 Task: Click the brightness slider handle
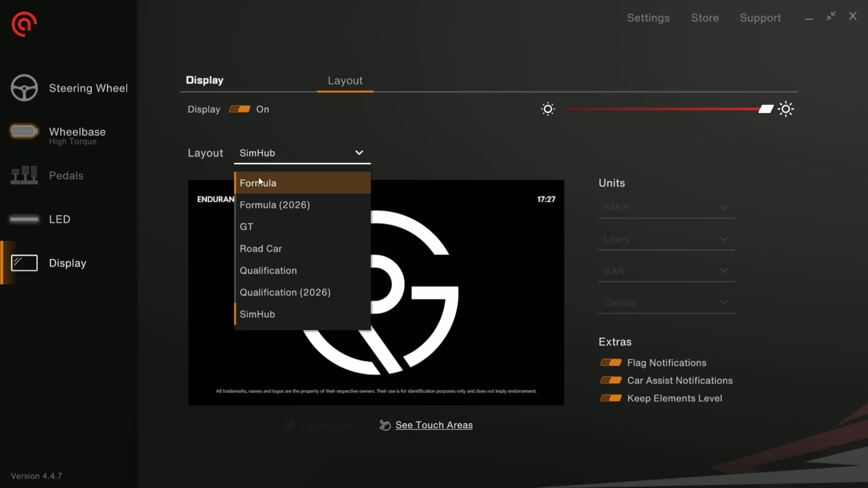coord(766,109)
